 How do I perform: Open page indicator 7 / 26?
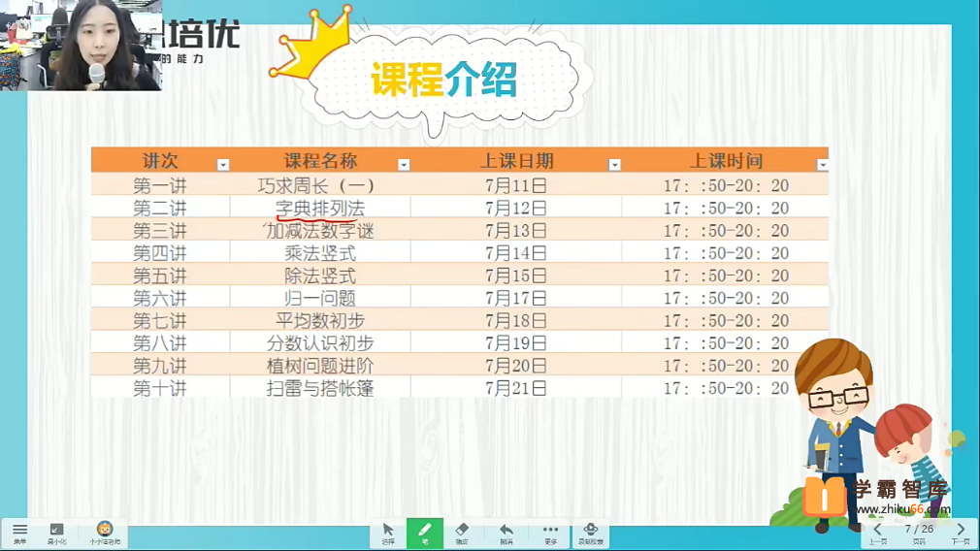(x=919, y=533)
